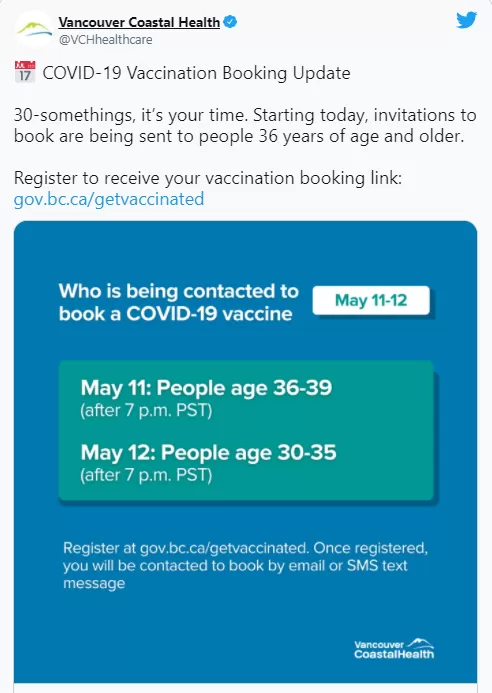Click the @VCHhealthcare handle
The image size is (492, 693).
click(x=106, y=40)
